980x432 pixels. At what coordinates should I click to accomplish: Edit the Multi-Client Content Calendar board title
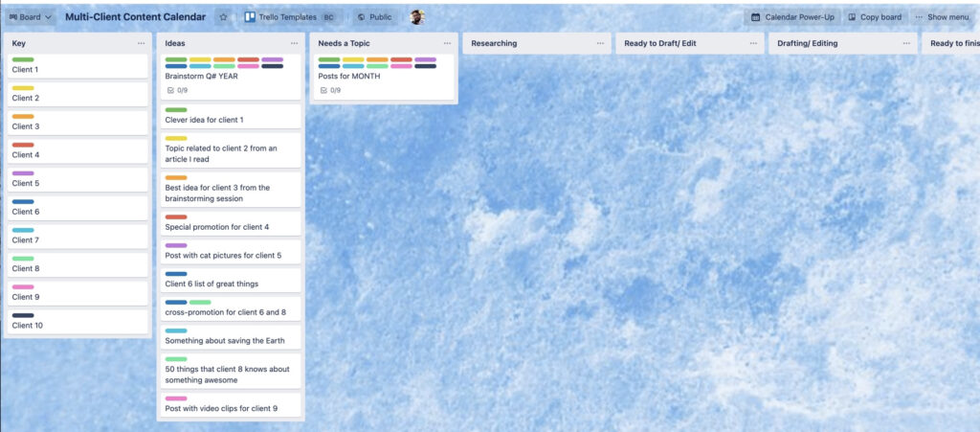tap(136, 17)
